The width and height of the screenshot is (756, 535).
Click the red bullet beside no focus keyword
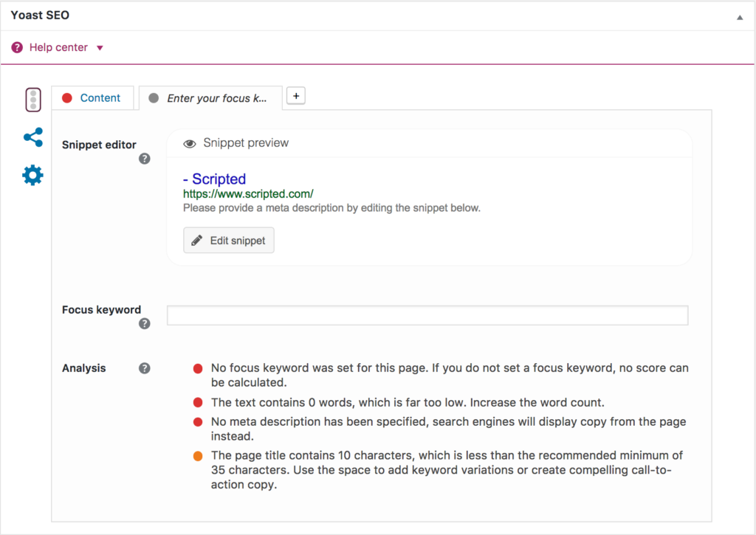198,369
